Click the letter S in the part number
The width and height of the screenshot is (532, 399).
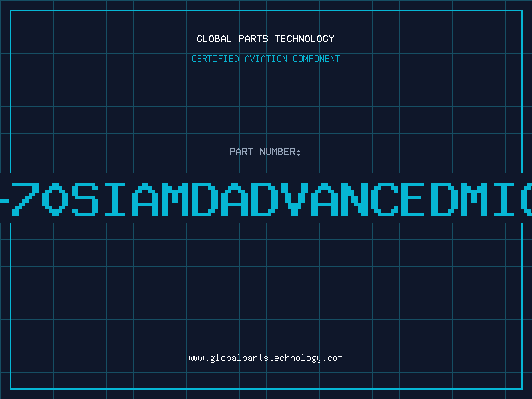point(85,199)
